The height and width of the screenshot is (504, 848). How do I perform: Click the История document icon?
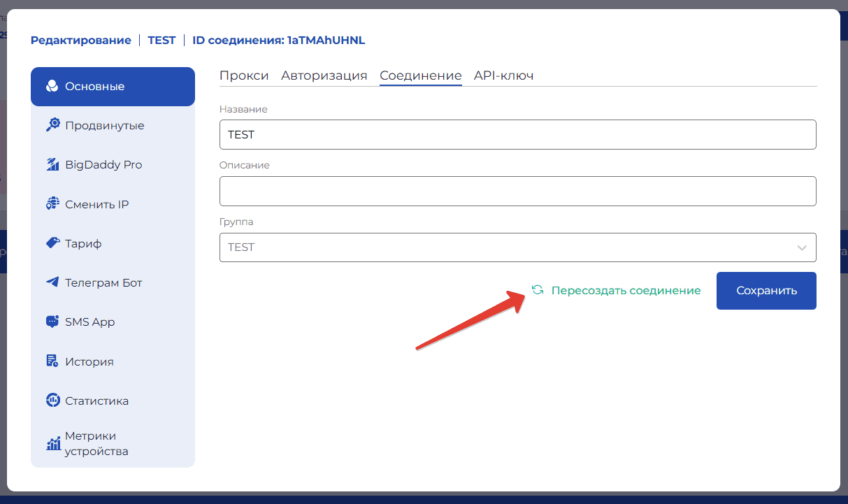click(52, 361)
